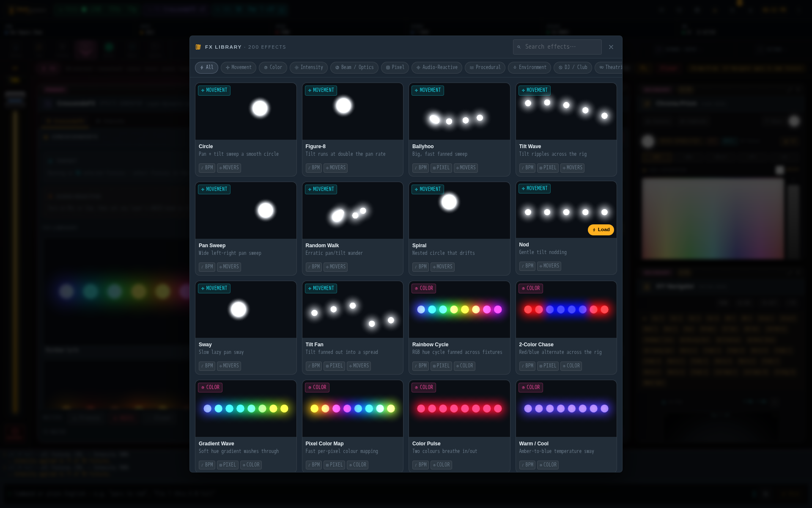Click MOVEMENT badge on Circle card

pos(214,90)
